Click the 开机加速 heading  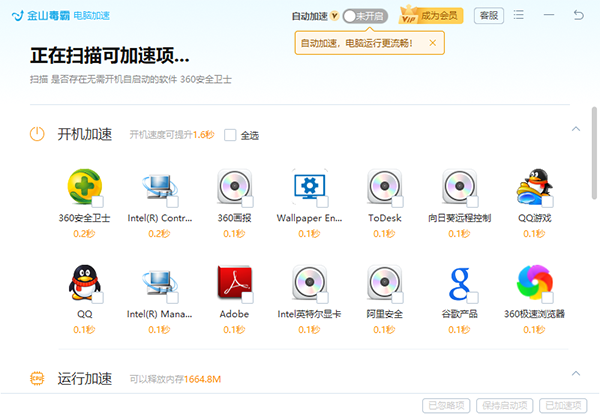pos(85,134)
